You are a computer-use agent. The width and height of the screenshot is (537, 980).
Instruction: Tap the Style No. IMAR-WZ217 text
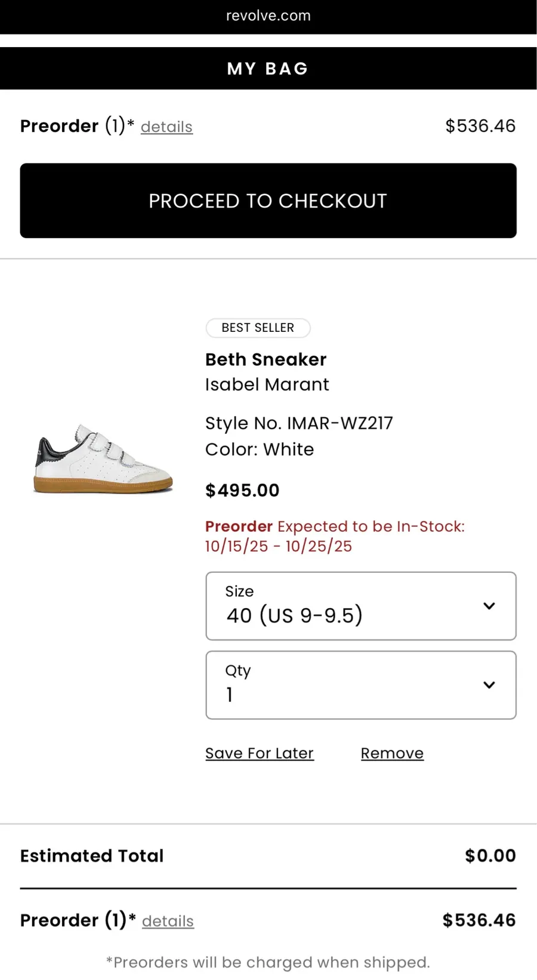pos(299,423)
